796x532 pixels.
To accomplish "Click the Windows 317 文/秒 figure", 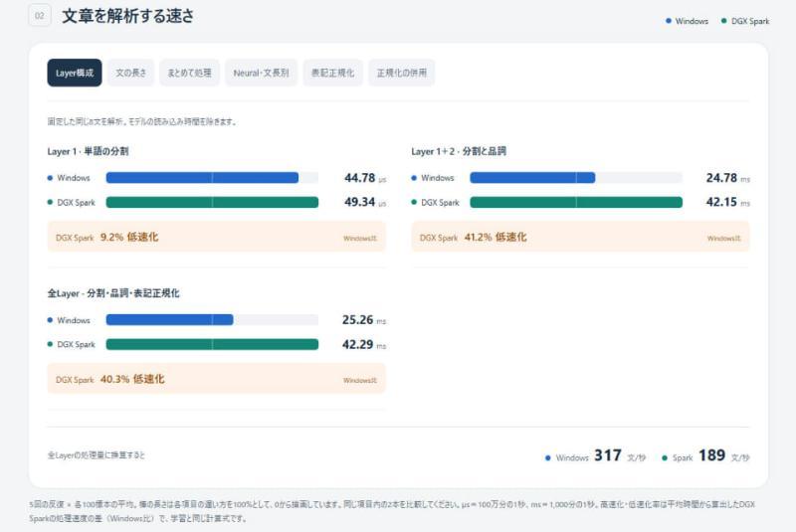I will (595, 455).
